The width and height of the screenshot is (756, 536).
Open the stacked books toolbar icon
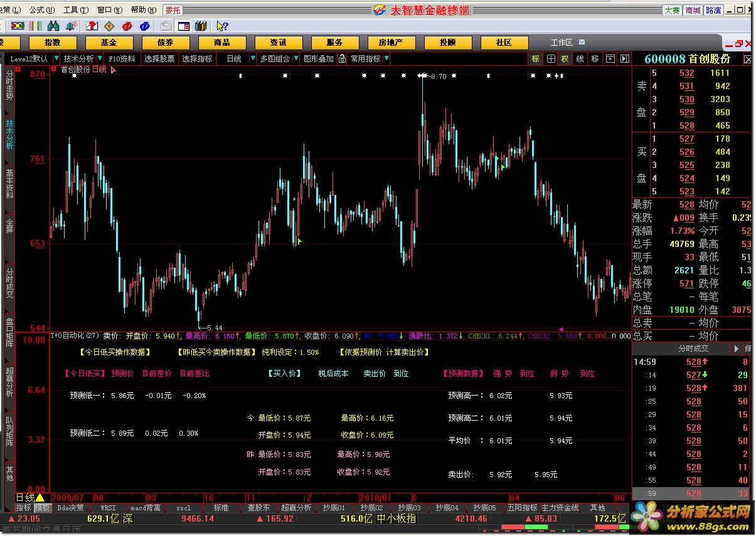[x=201, y=26]
